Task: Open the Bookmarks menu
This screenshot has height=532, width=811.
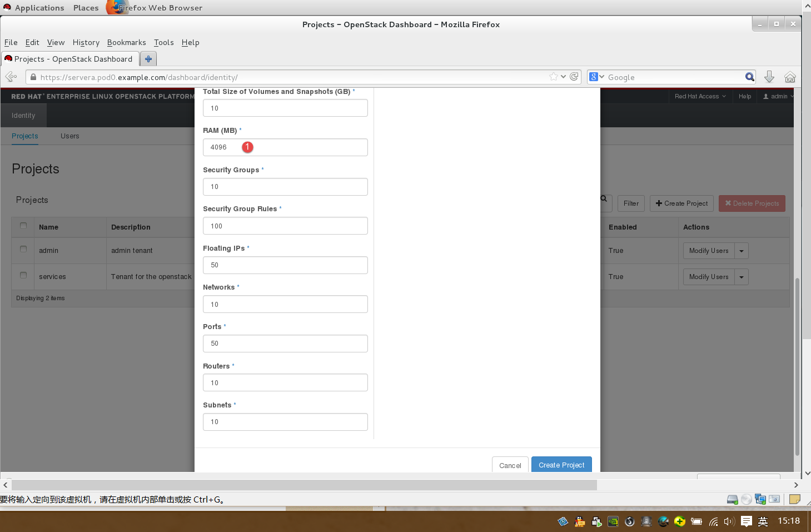Action: coord(127,42)
